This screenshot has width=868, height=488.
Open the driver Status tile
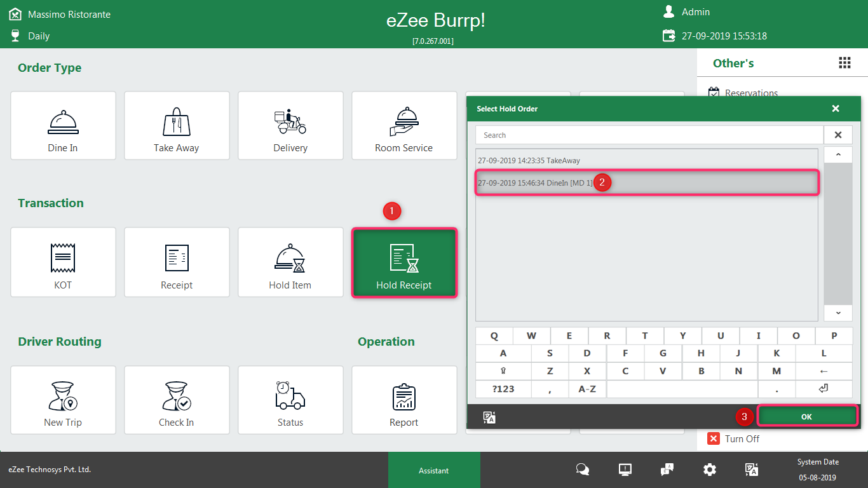point(290,400)
